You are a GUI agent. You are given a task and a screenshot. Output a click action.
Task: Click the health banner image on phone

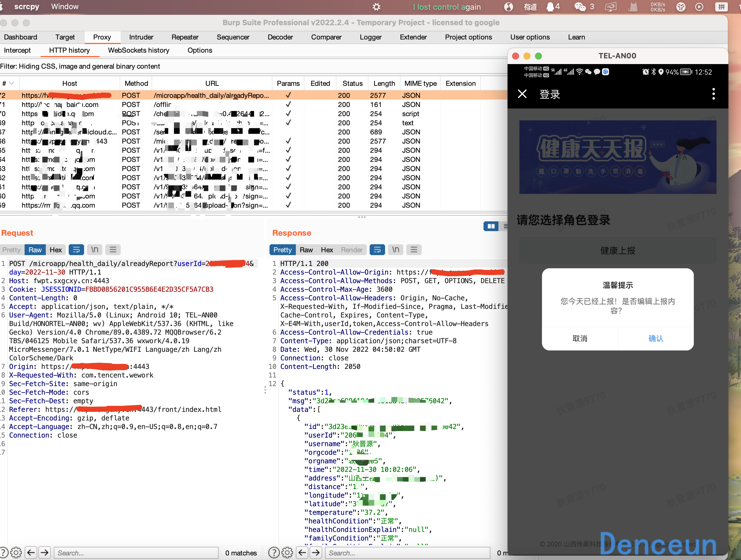[617, 157]
